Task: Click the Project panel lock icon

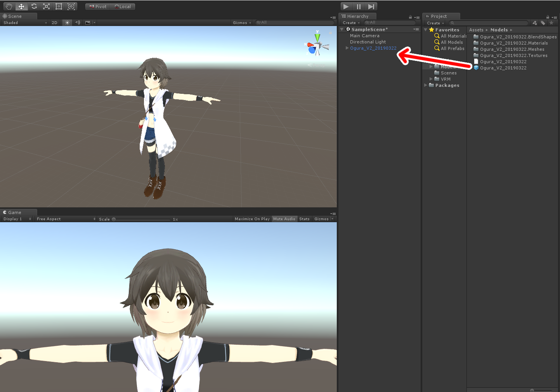Action: 548,17
